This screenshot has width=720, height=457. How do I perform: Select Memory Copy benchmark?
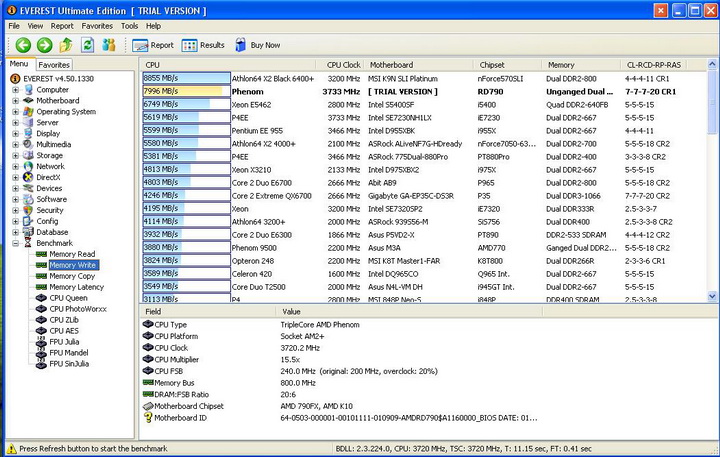[72, 276]
